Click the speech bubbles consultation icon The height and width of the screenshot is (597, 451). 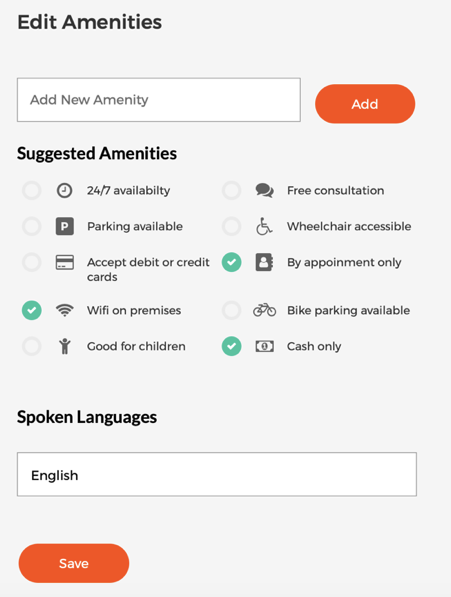point(265,190)
